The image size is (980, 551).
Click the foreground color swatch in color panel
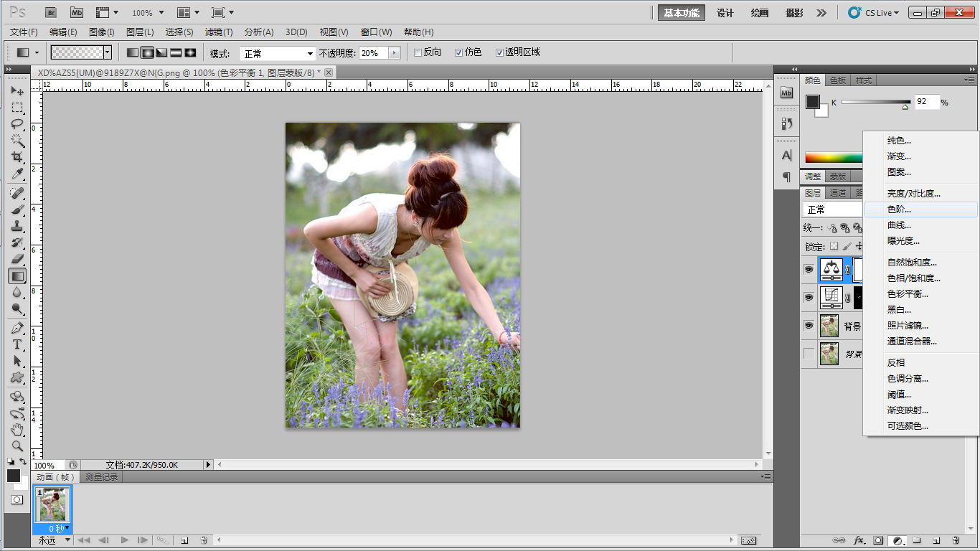pyautogui.click(x=812, y=102)
